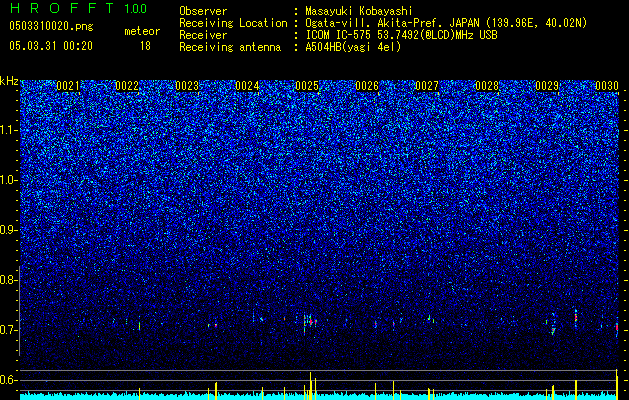Click the 0028 time marker
This screenshot has height=400, width=629.
487,86
